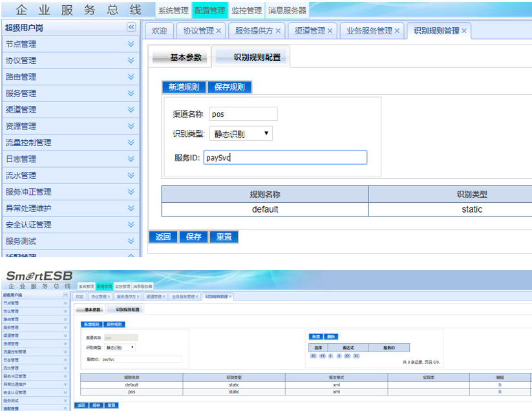
Task: Click 新增规则 button in upper panel
Action: click(184, 87)
